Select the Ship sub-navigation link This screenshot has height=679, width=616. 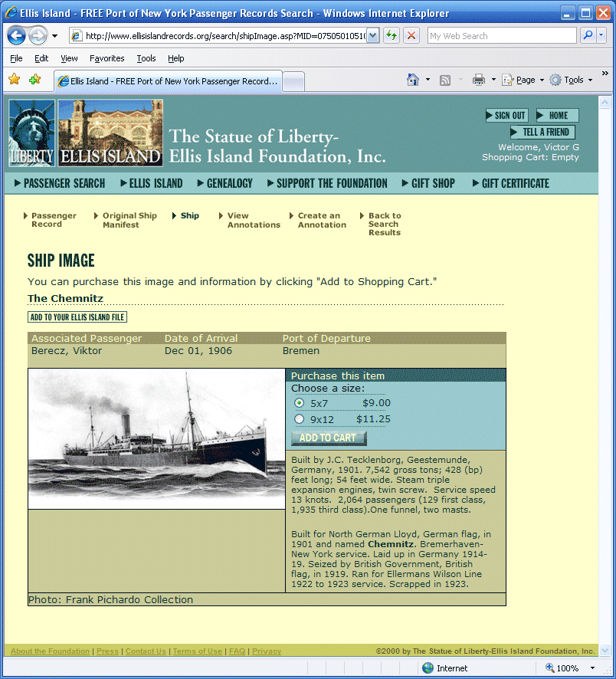[x=189, y=215]
